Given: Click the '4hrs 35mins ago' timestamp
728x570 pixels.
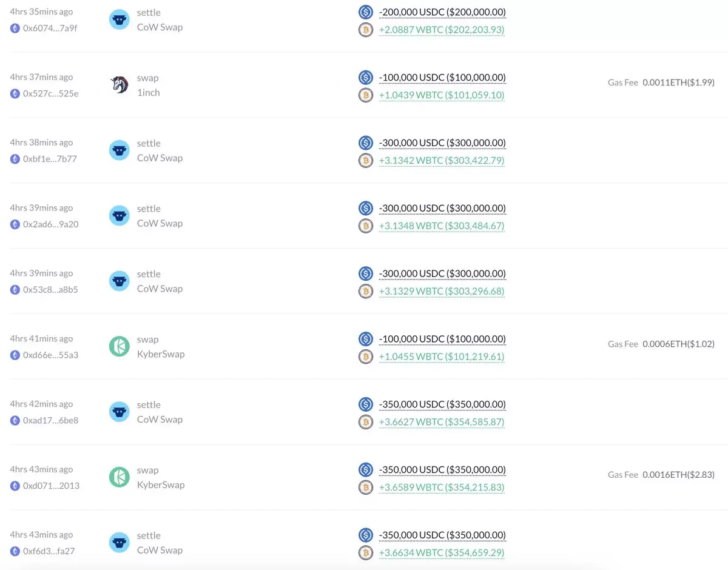Looking at the screenshot, I should 41,12.
